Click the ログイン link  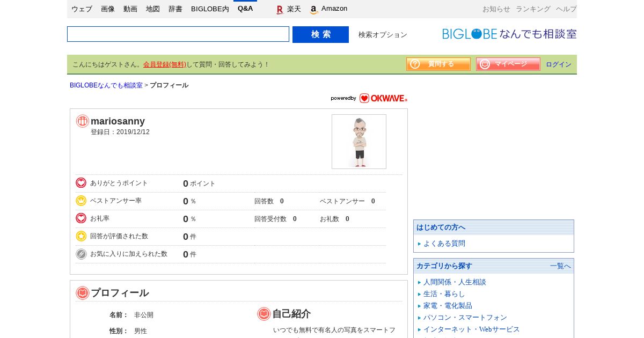[559, 64]
